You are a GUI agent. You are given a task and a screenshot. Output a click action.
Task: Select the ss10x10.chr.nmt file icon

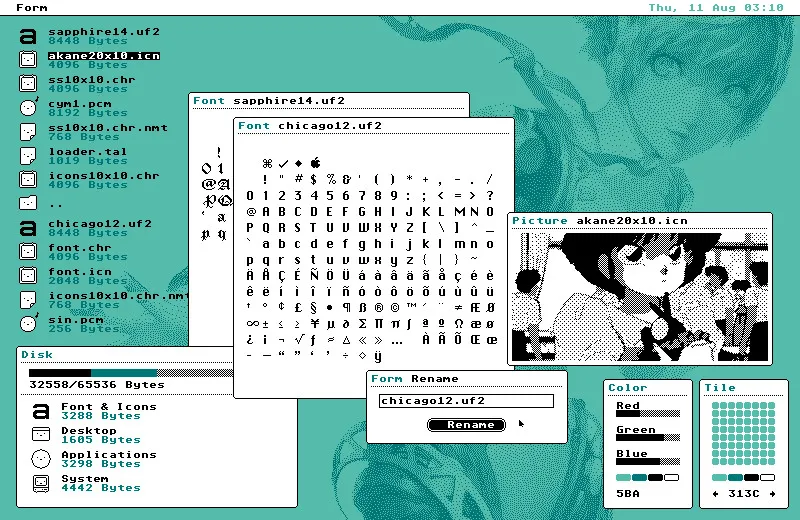tap(28, 132)
